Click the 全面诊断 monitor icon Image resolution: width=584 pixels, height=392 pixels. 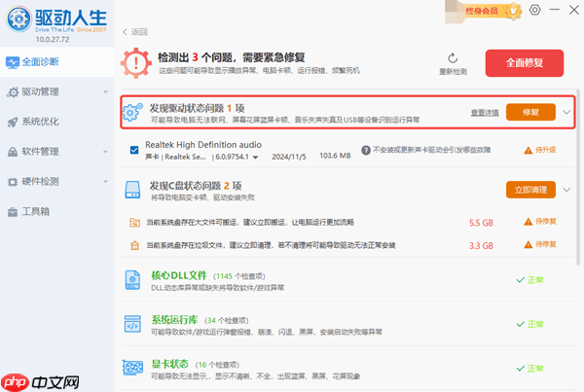pyautogui.click(x=13, y=62)
